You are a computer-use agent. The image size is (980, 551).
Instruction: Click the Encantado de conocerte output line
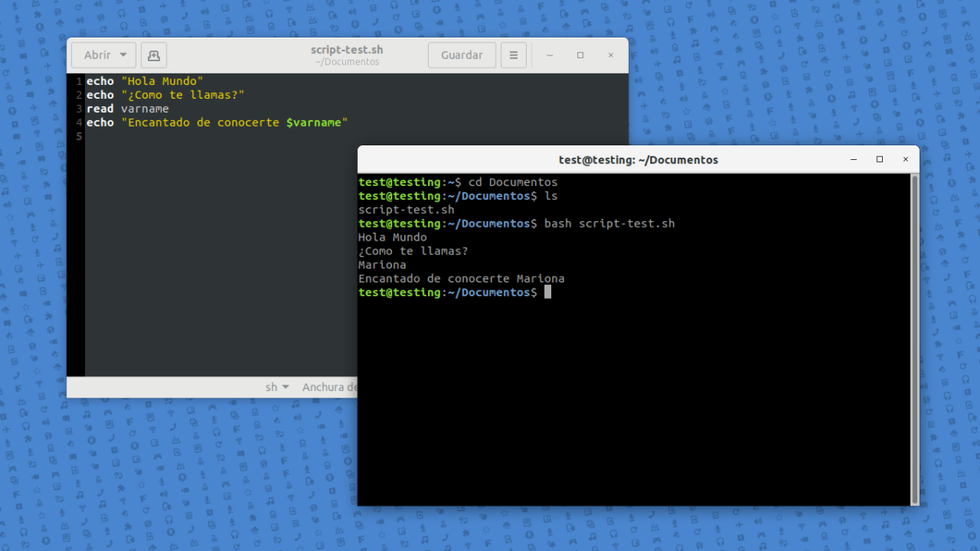click(461, 278)
